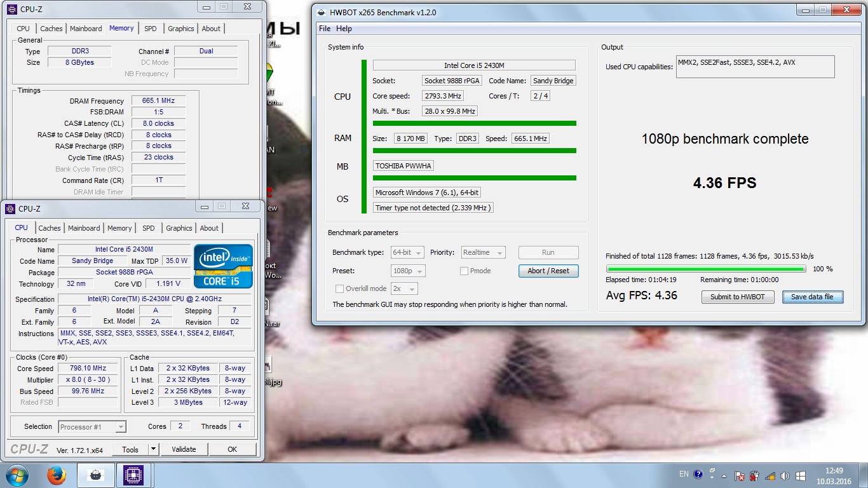
Task: Click the CPU-Z Tools button
Action: coord(130,449)
